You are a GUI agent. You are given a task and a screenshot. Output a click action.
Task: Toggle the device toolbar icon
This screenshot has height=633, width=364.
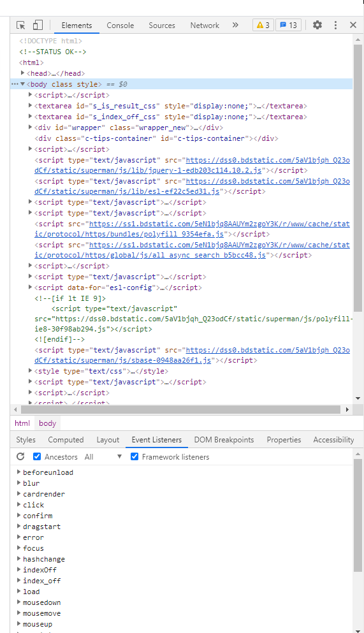click(38, 25)
